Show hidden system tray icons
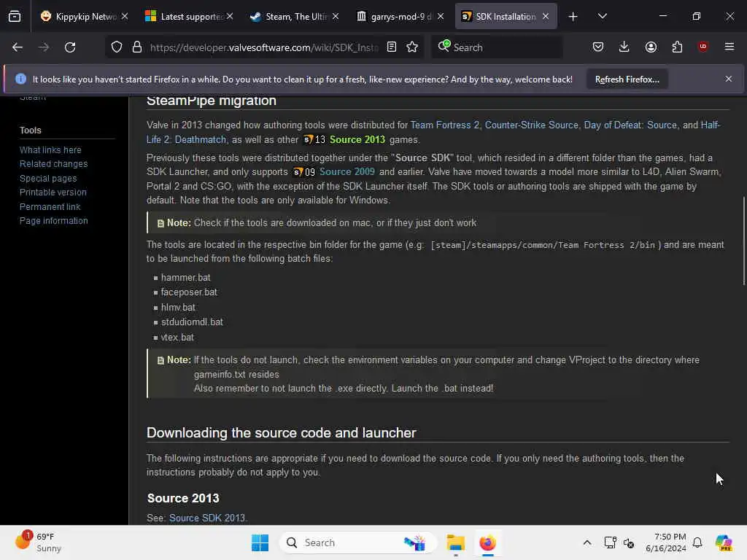Screen dimensions: 747x560 tap(587, 542)
